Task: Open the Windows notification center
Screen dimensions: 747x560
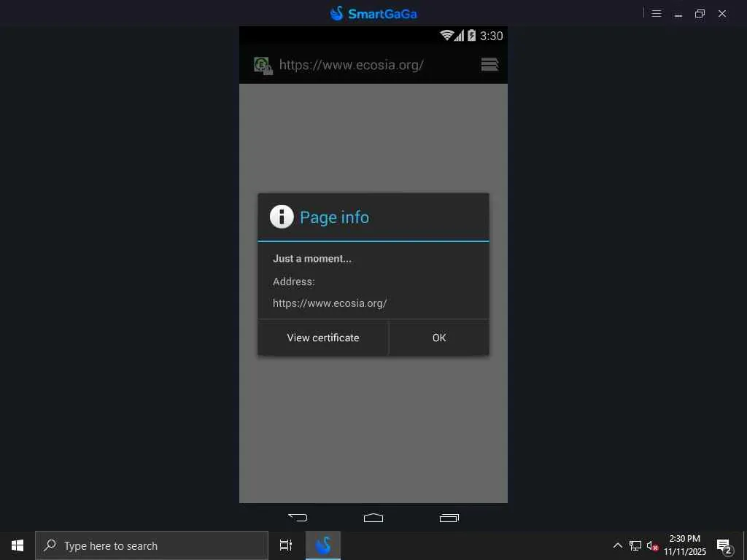Action: pyautogui.click(x=724, y=546)
